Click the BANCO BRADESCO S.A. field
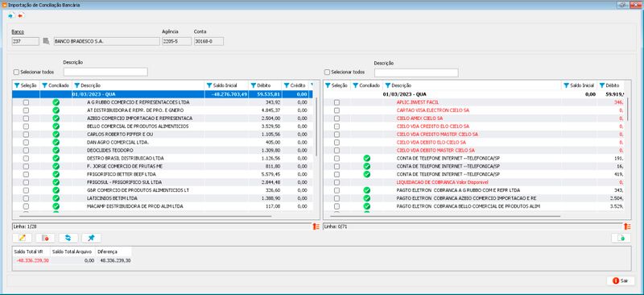The width and height of the screenshot is (644, 295). point(107,41)
